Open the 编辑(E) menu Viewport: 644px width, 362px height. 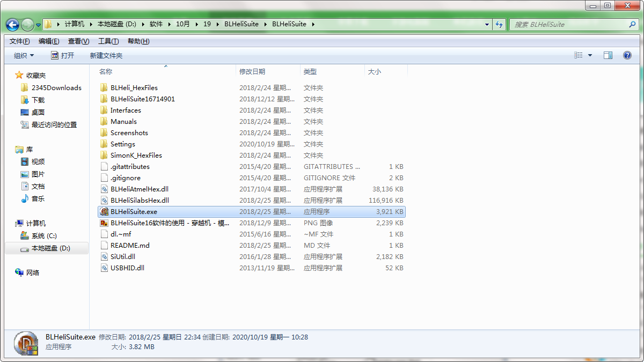(49, 41)
